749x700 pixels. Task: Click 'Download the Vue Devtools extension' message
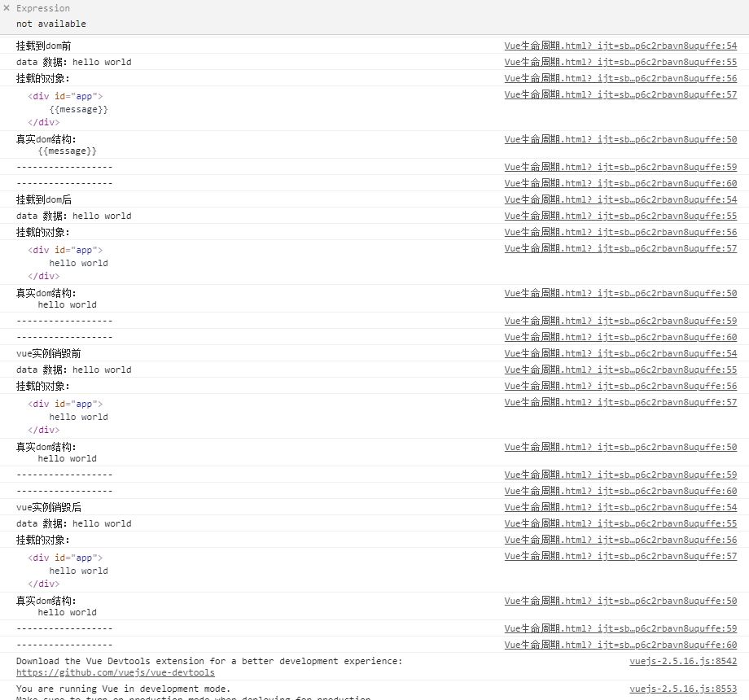tap(209, 661)
